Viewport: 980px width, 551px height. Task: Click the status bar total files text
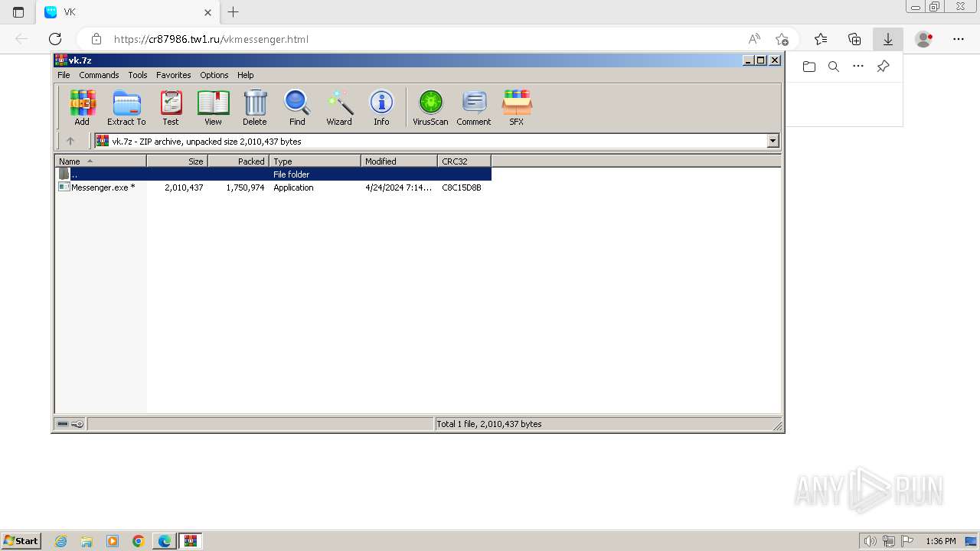[488, 424]
